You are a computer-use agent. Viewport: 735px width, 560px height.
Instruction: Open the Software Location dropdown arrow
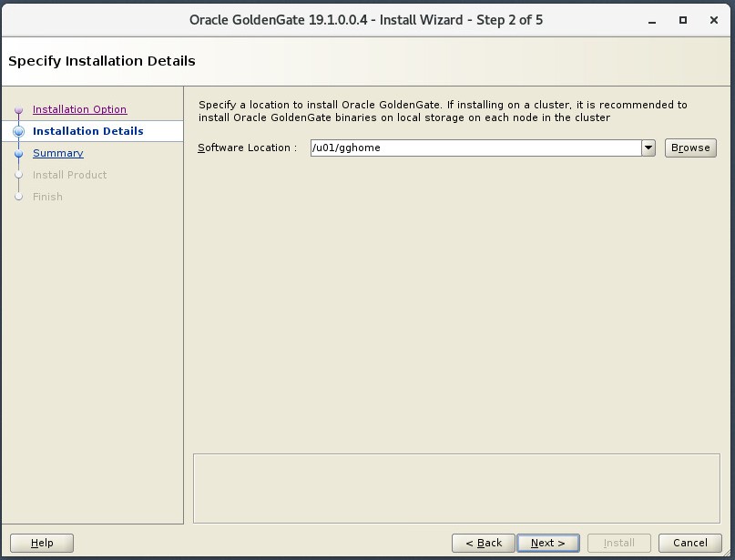(x=648, y=148)
